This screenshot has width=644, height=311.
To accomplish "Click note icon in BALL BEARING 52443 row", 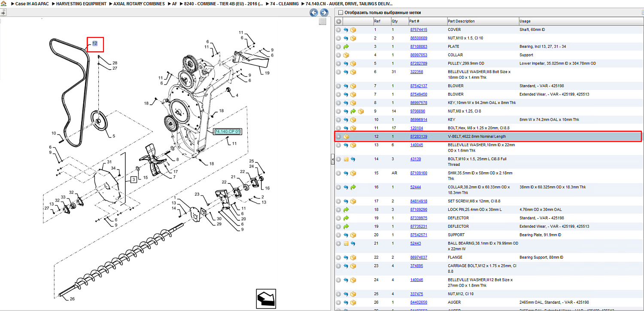I will [x=346, y=244].
